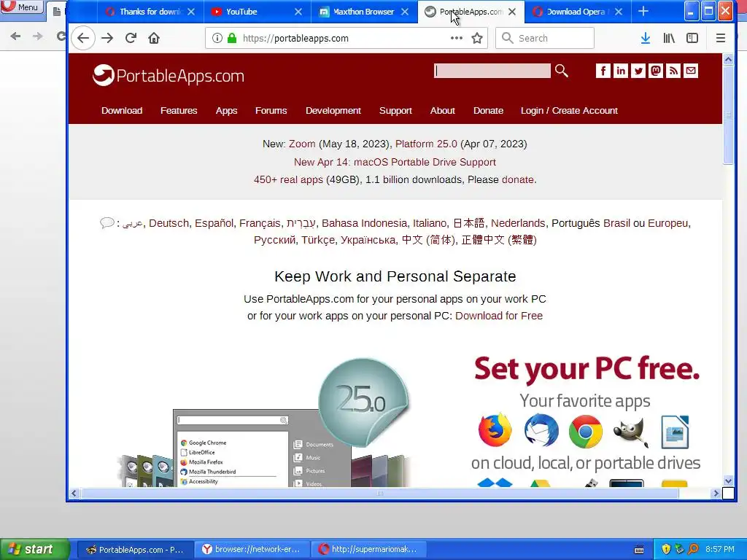Screen dimensions: 747x560
Task: Open Platform 25.0 link
Action: (x=426, y=144)
